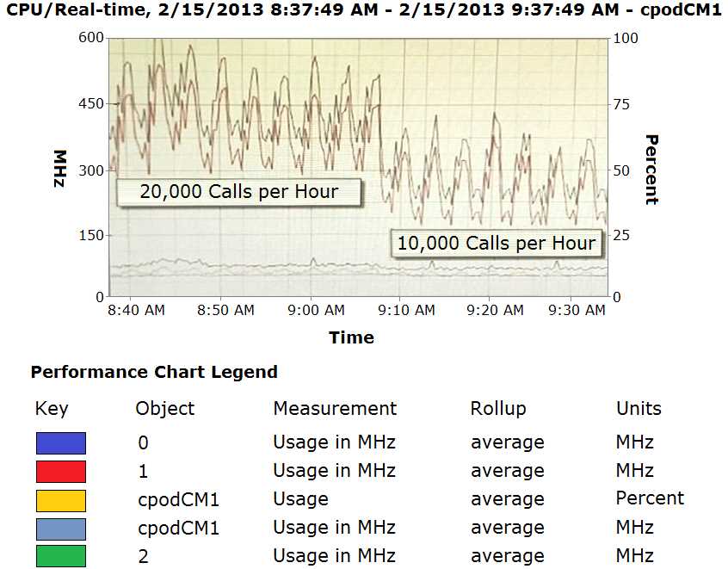This screenshot has width=728, height=569.
Task: Click the 9:30 AM time axis label
Action: point(577,311)
